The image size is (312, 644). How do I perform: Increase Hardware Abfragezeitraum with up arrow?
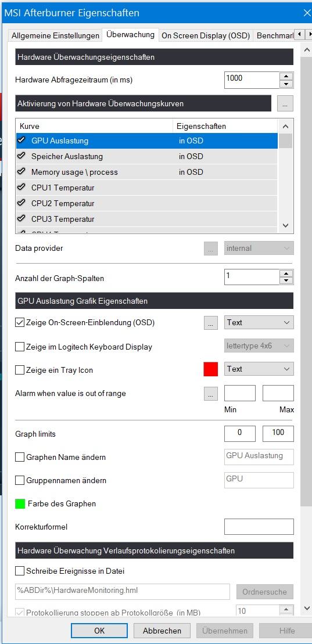tap(286, 76)
